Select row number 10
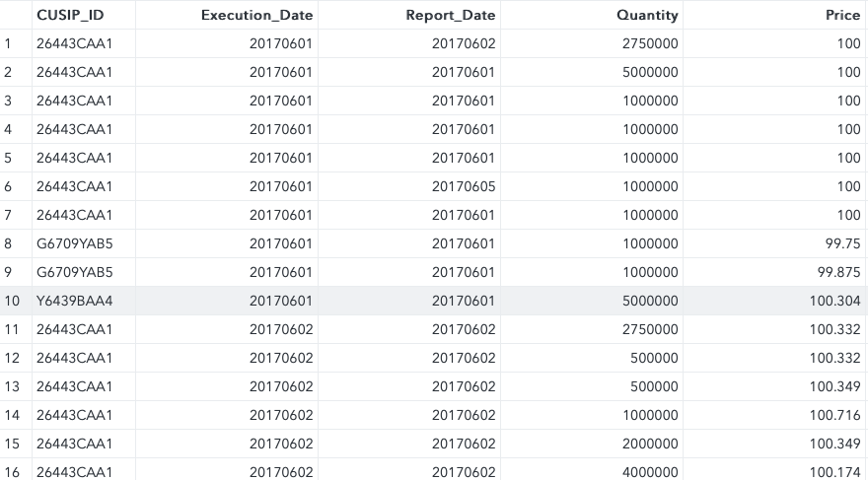 pyautogui.click(x=12, y=302)
